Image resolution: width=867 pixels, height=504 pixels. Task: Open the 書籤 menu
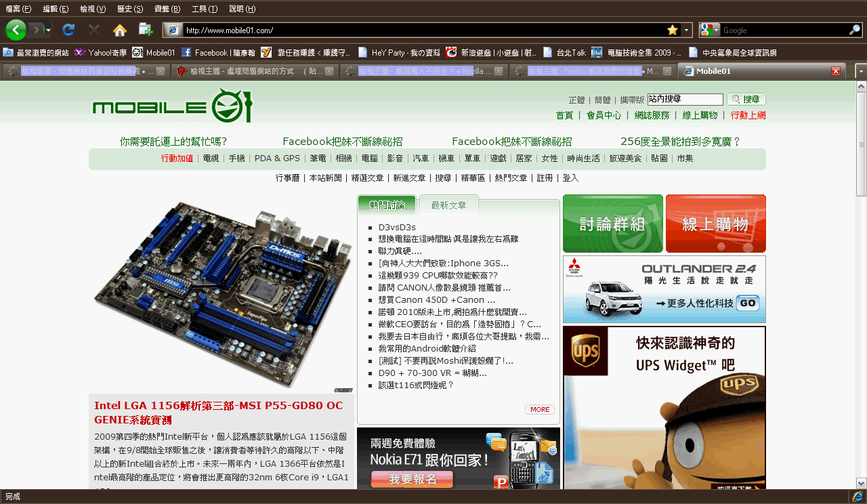tap(167, 9)
